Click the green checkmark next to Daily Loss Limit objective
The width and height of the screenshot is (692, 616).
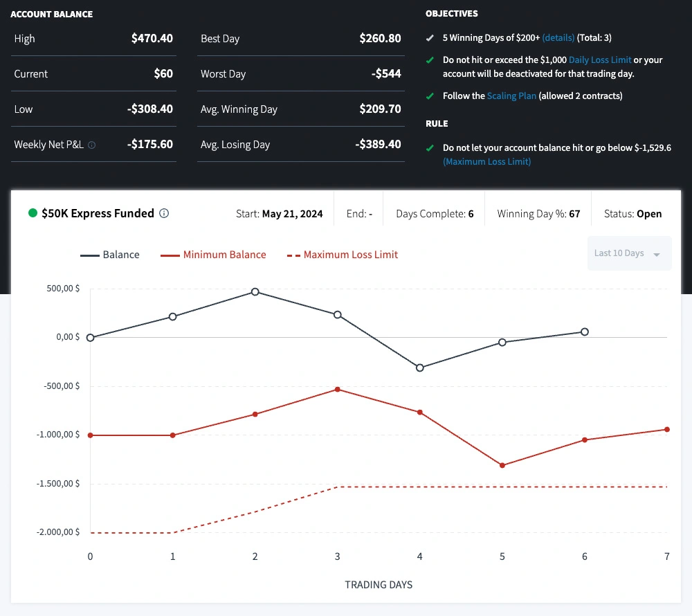(430, 60)
